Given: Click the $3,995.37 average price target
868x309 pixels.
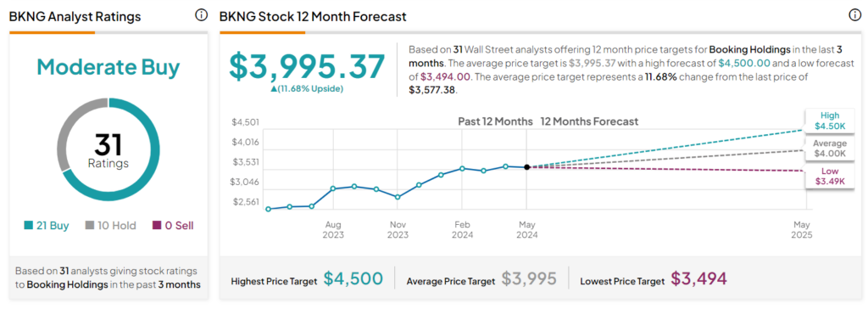Looking at the screenshot, I should pyautogui.click(x=307, y=66).
